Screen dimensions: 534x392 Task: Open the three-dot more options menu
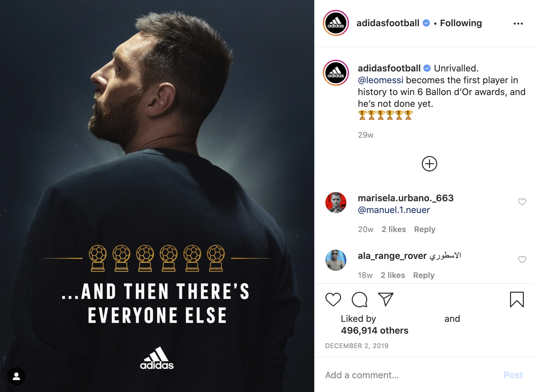tap(518, 24)
